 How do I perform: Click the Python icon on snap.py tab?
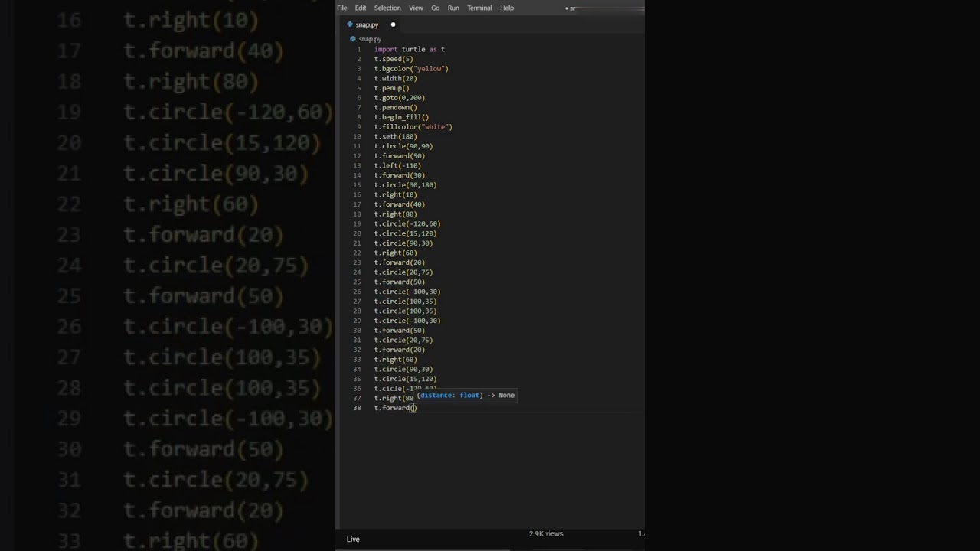coord(350,24)
